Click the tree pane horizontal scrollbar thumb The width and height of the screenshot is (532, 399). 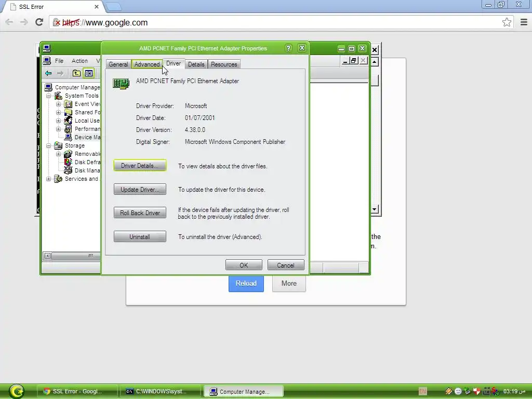[x=76, y=256]
